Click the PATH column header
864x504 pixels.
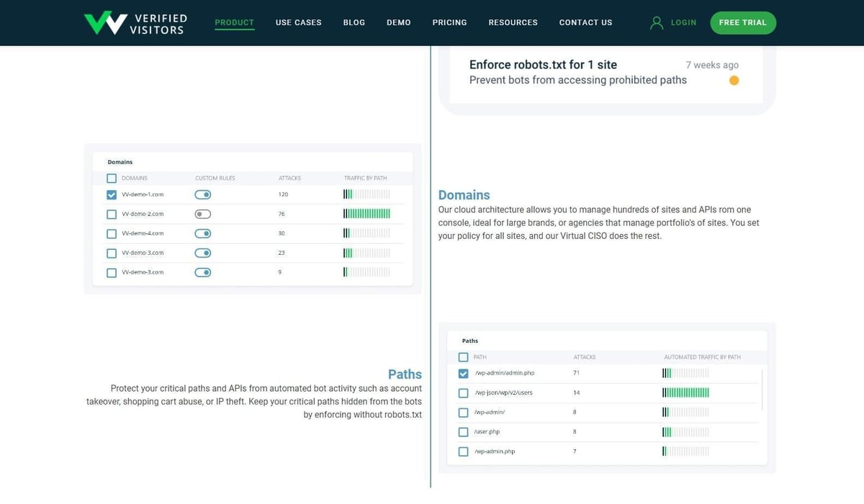[x=480, y=357]
